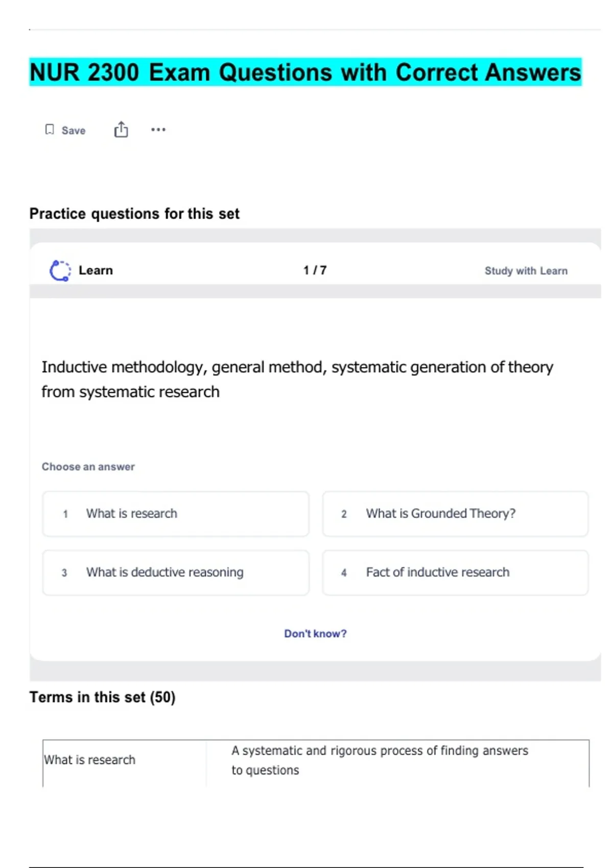Open the share icon

(x=121, y=130)
